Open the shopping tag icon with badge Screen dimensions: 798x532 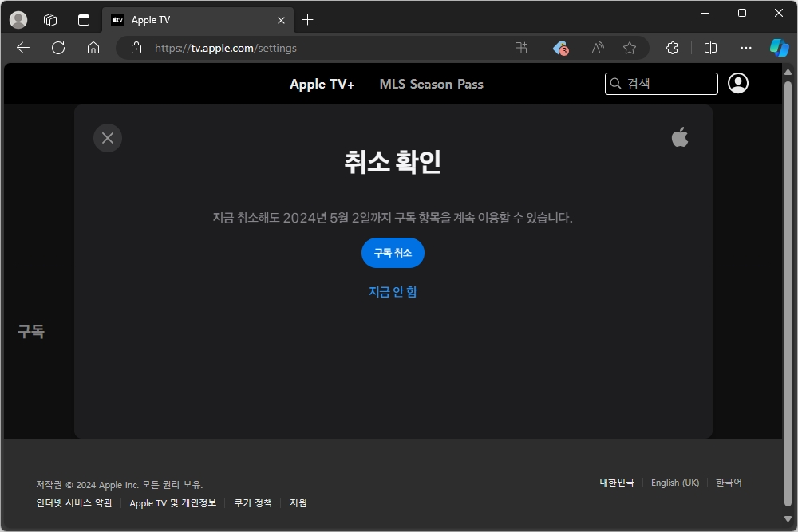click(x=560, y=48)
